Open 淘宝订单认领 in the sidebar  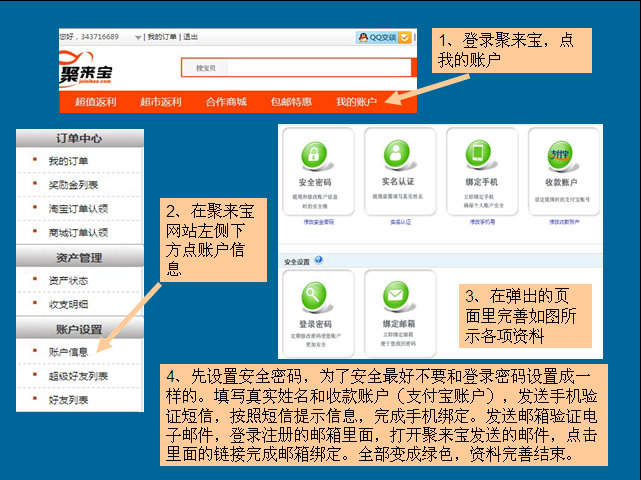pos(79,209)
